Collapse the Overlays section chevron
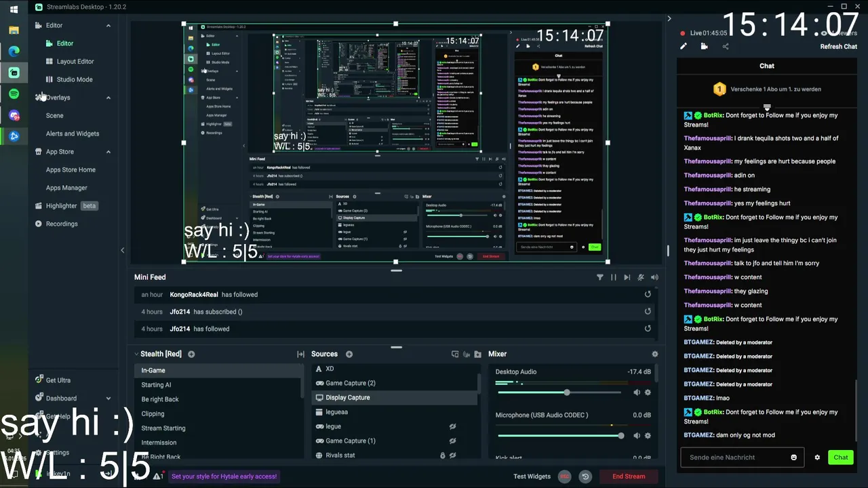 [x=108, y=98]
